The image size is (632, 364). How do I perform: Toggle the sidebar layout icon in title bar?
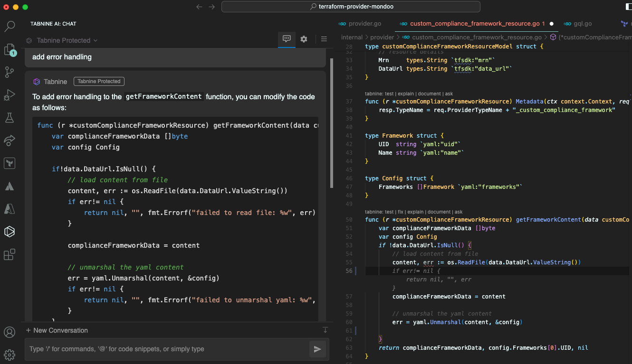click(x=629, y=7)
